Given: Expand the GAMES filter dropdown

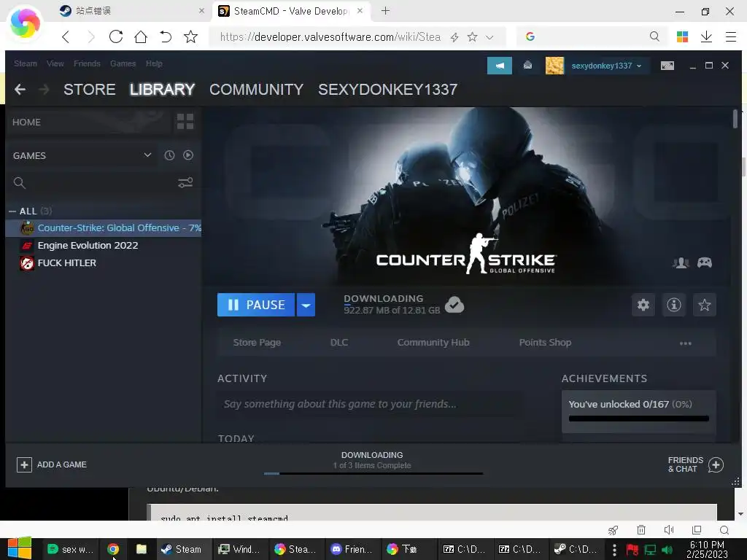Looking at the screenshot, I should pos(82,155).
